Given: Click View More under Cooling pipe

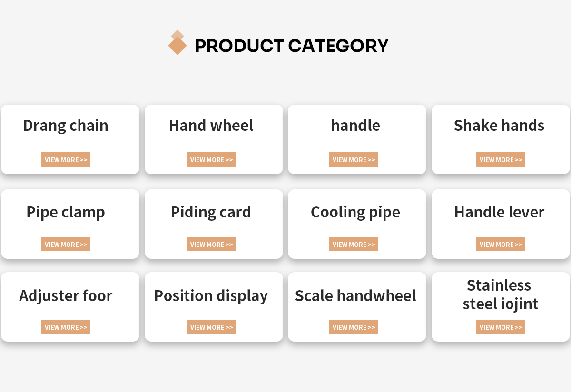Looking at the screenshot, I should click(x=354, y=244).
